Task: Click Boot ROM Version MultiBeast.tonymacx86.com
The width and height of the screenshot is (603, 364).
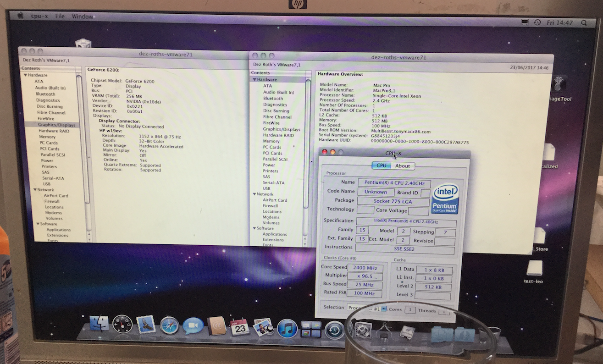Action: (x=401, y=131)
